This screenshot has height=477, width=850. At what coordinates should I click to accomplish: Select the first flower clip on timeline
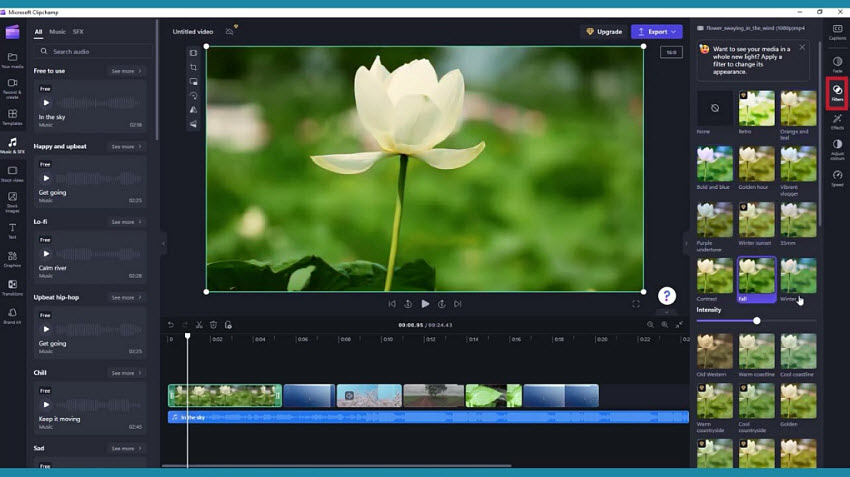pos(225,396)
